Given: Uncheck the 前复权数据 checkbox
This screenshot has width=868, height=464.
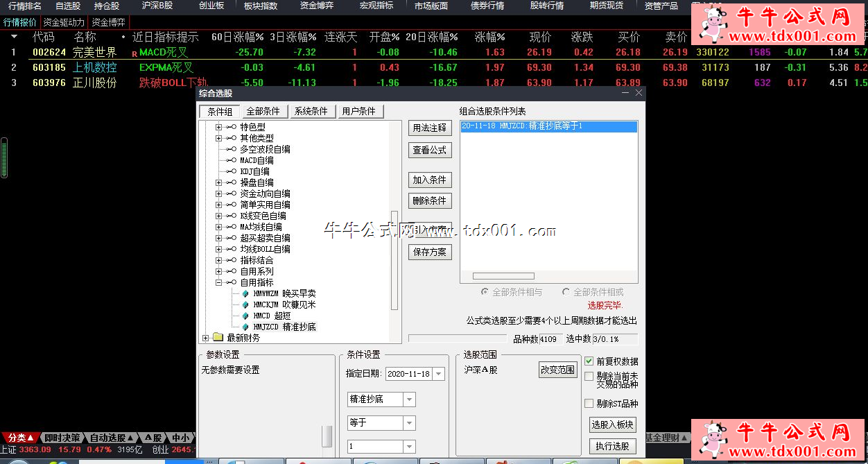Looking at the screenshot, I should [589, 361].
